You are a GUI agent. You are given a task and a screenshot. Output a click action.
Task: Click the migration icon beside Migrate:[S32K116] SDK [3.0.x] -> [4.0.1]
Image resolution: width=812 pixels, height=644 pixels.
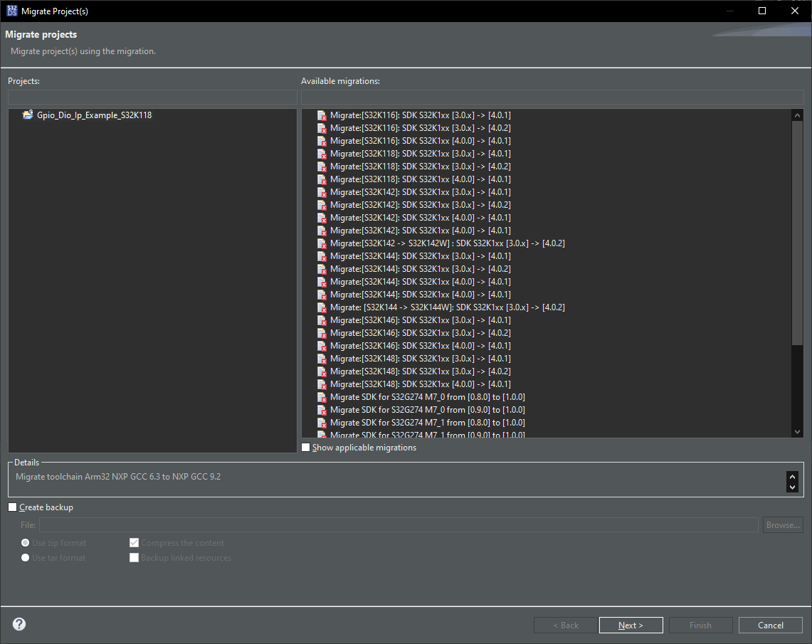[x=321, y=115]
